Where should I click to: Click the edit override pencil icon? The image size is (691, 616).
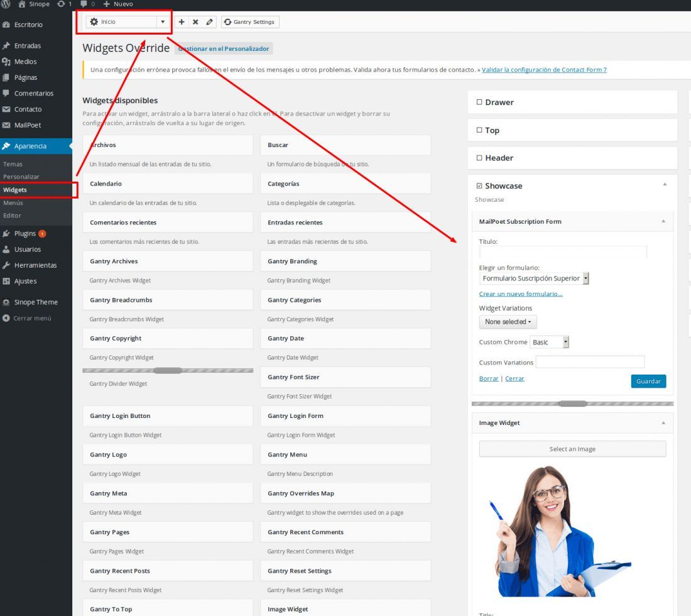point(209,21)
